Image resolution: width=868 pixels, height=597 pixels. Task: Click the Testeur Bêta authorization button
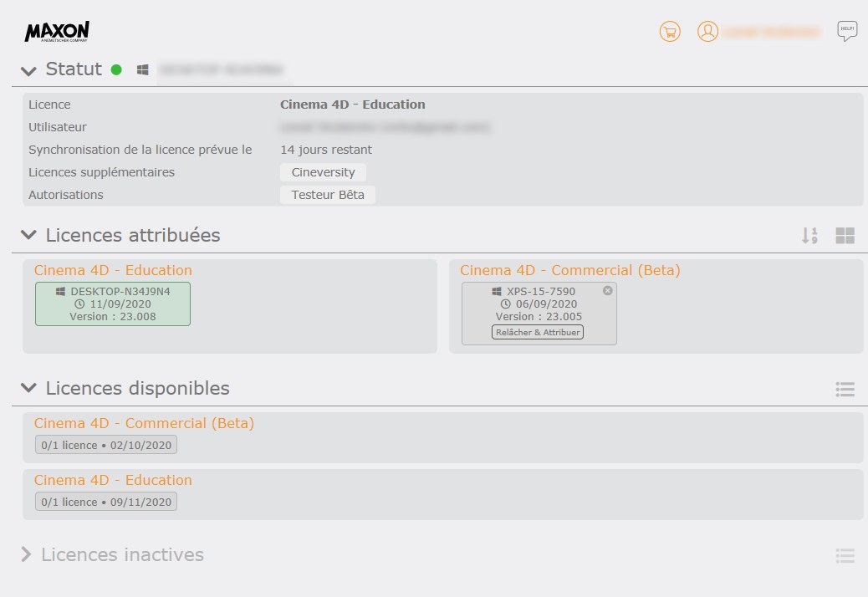click(327, 195)
